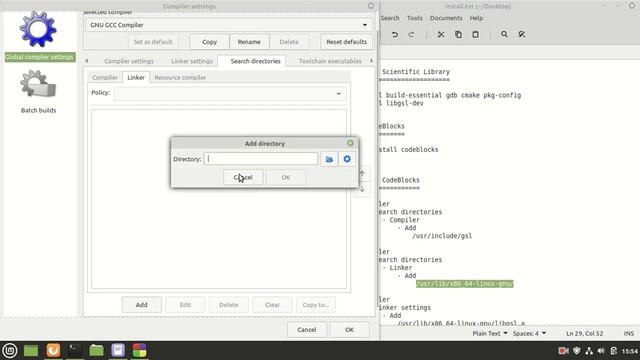Open the Plain Text language dropdown
640x360 pixels.
pyautogui.click(x=490, y=333)
